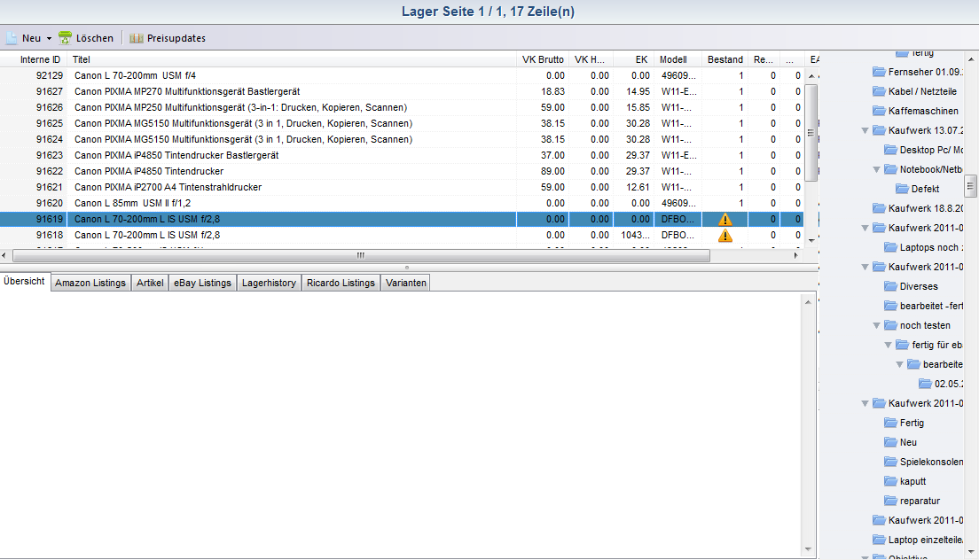Click the Löschen recycle-bin toolbar icon
Image resolution: width=979 pixels, height=560 pixels.
65,38
